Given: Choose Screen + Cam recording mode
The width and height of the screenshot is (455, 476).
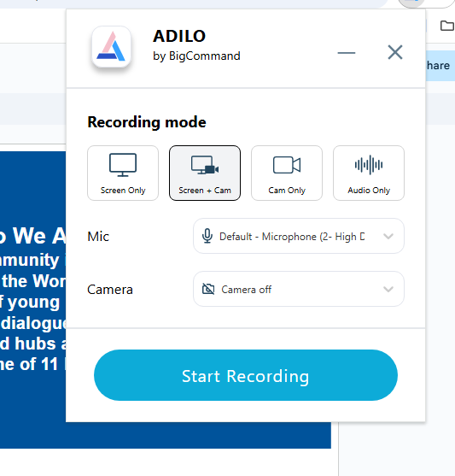Looking at the screenshot, I should click(205, 173).
